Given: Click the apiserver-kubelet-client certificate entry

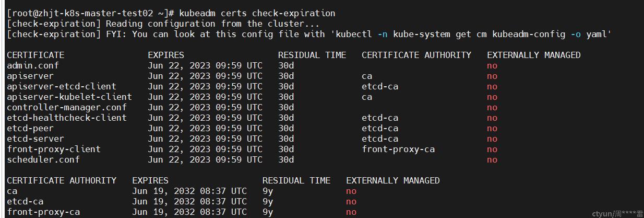Looking at the screenshot, I should (x=69, y=97).
